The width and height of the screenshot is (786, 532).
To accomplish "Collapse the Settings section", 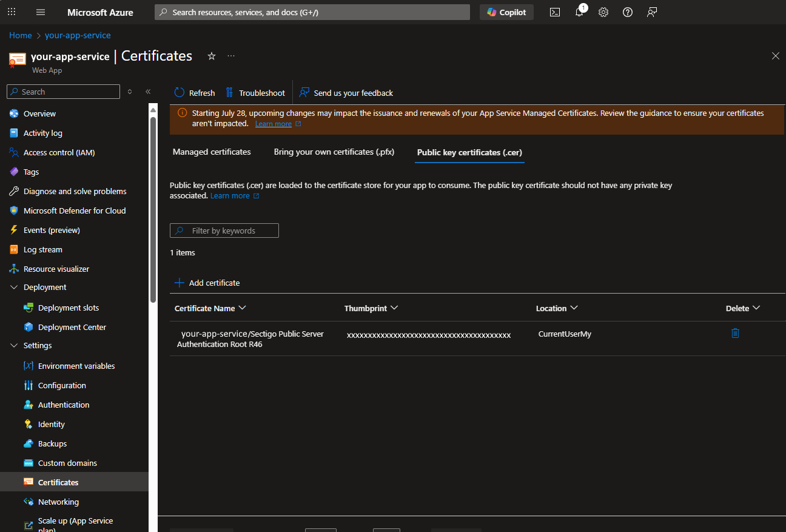I will click(13, 345).
